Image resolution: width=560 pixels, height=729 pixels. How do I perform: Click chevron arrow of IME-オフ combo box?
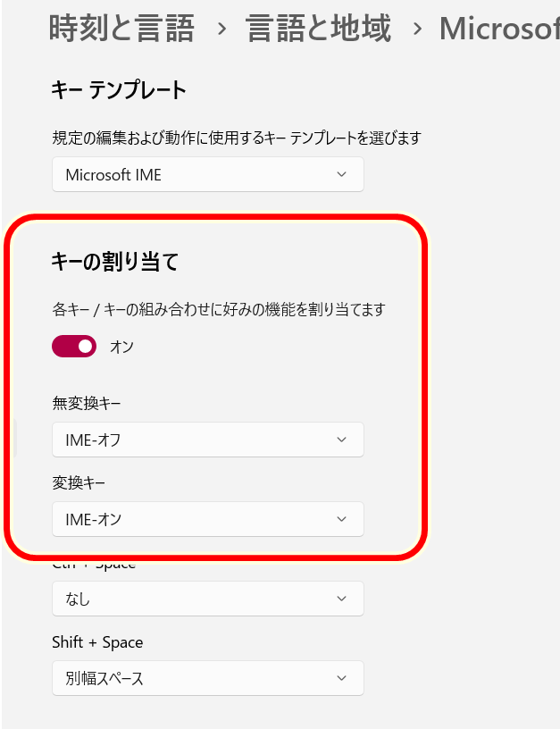pos(341,440)
